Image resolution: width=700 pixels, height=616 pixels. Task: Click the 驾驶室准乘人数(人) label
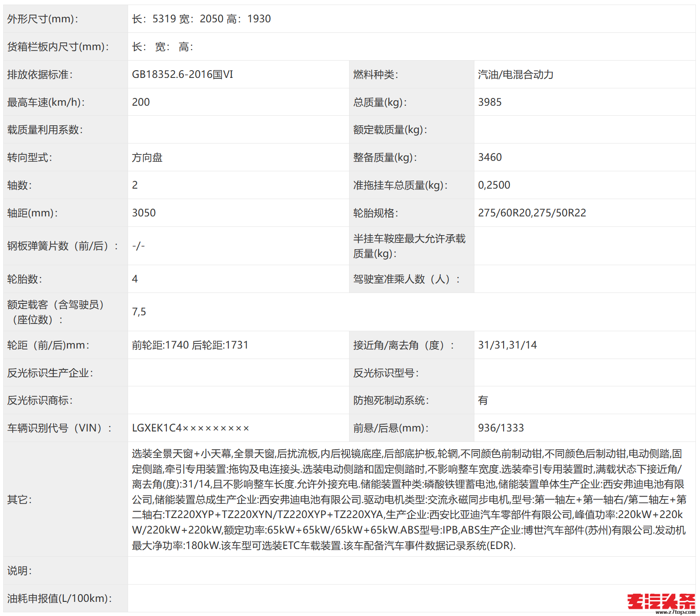[x=407, y=279]
